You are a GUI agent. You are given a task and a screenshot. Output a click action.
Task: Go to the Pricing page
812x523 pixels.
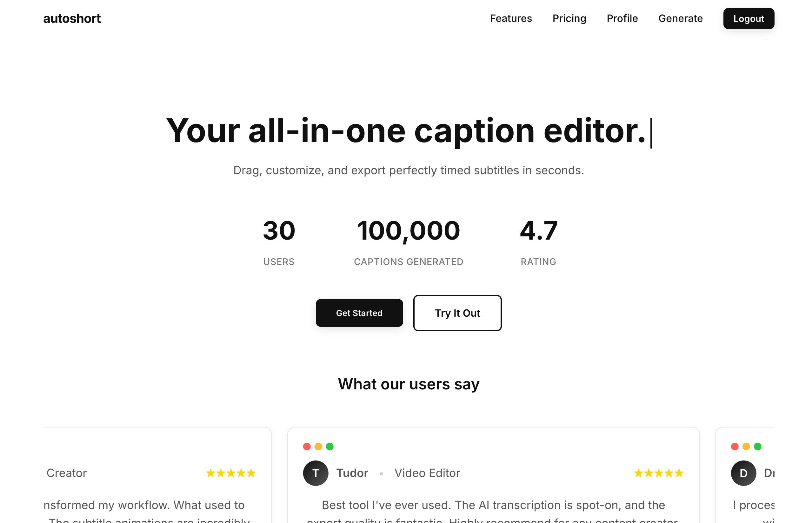569,18
